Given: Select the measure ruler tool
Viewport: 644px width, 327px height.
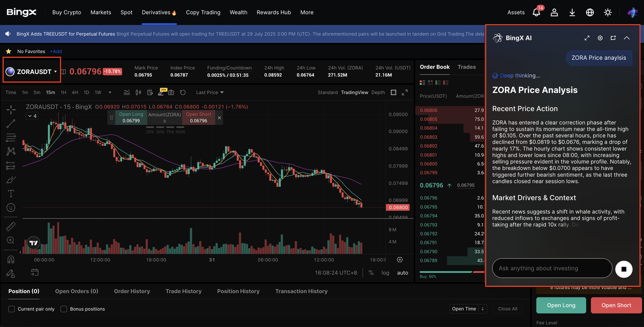Looking at the screenshot, I should (10, 226).
